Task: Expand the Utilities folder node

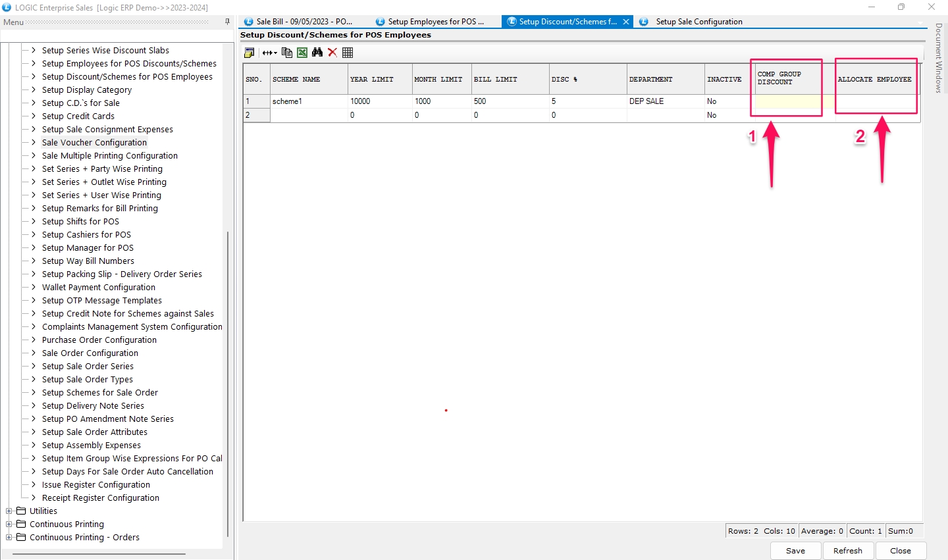Action: pos(9,511)
